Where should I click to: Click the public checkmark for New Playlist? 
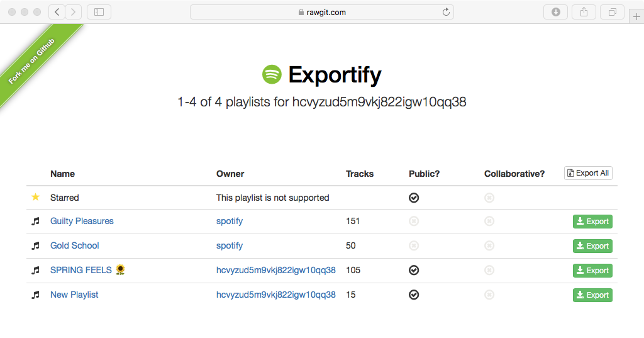pos(414,295)
